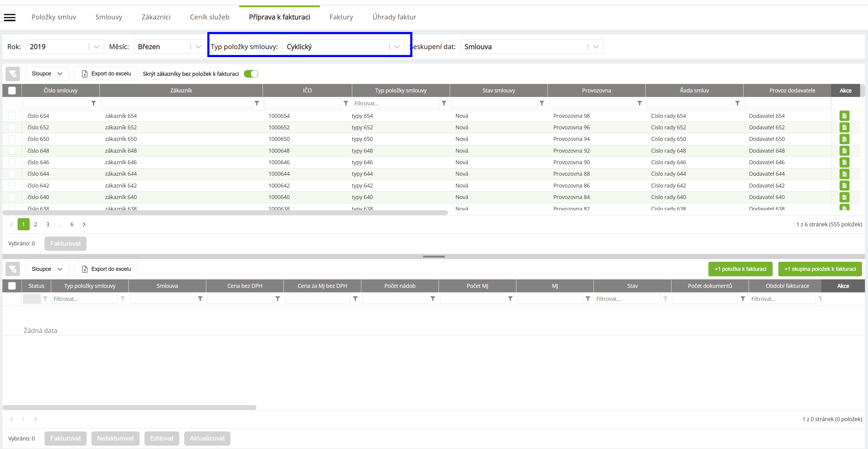Toggle Skrýt zákazníky bez položek switch
Screen dimensions: 868x449
tap(251, 74)
